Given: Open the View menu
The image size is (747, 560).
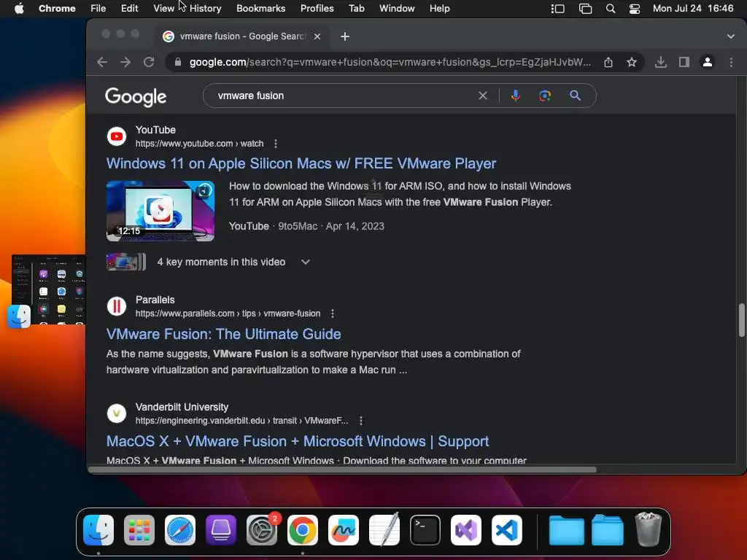Looking at the screenshot, I should pyautogui.click(x=163, y=8).
